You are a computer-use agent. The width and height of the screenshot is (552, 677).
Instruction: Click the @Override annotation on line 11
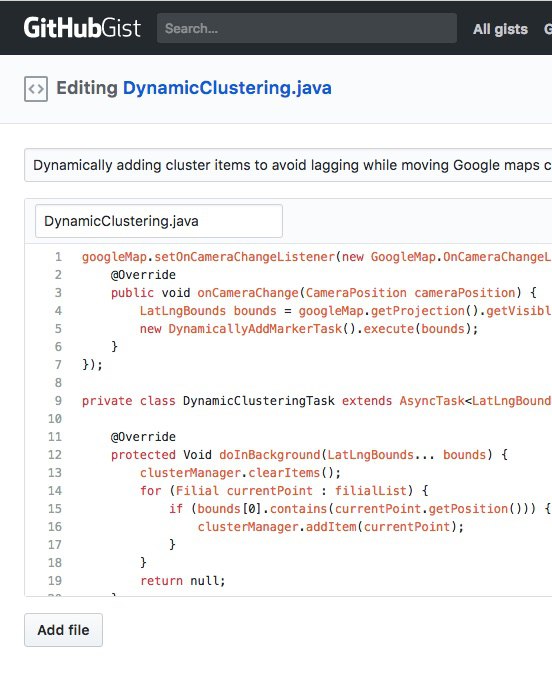(x=143, y=437)
